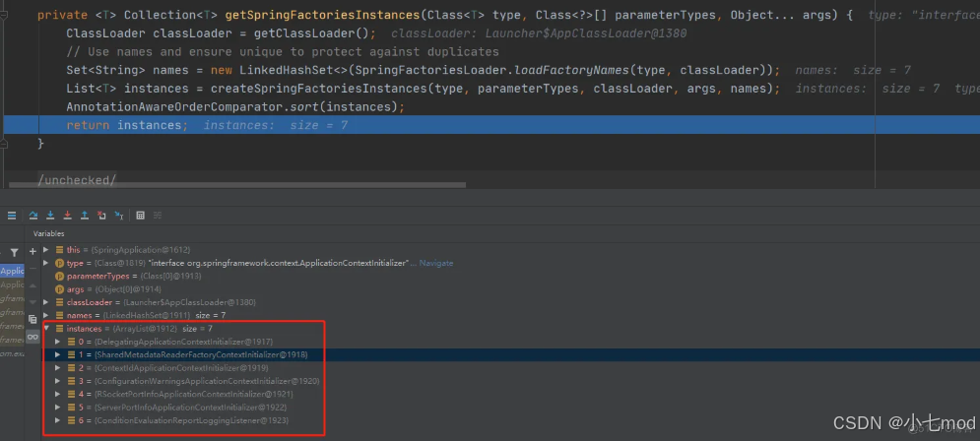Expand element 5 ServerPortInfoApplicationContextInitializer
Screen dimensions: 980x441
click(57, 408)
